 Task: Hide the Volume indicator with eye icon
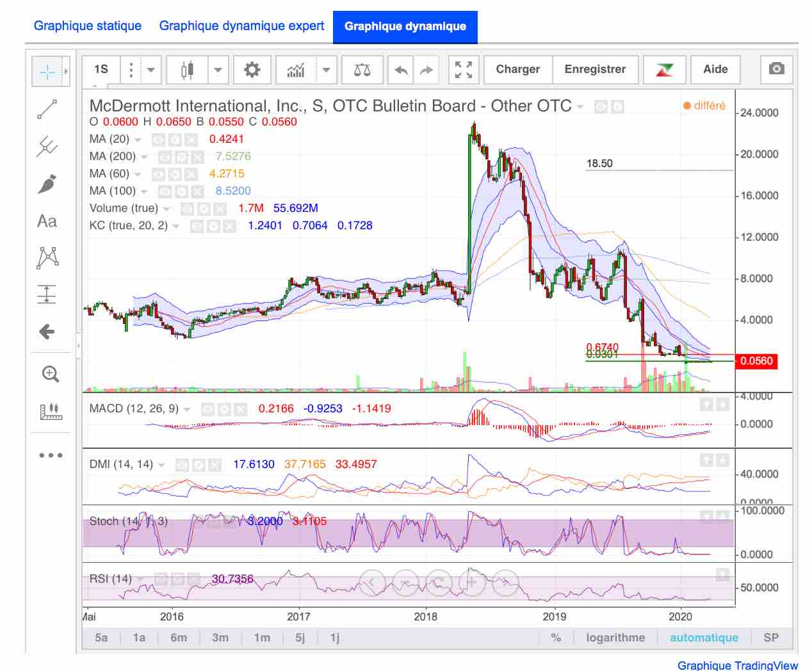pyautogui.click(x=188, y=208)
